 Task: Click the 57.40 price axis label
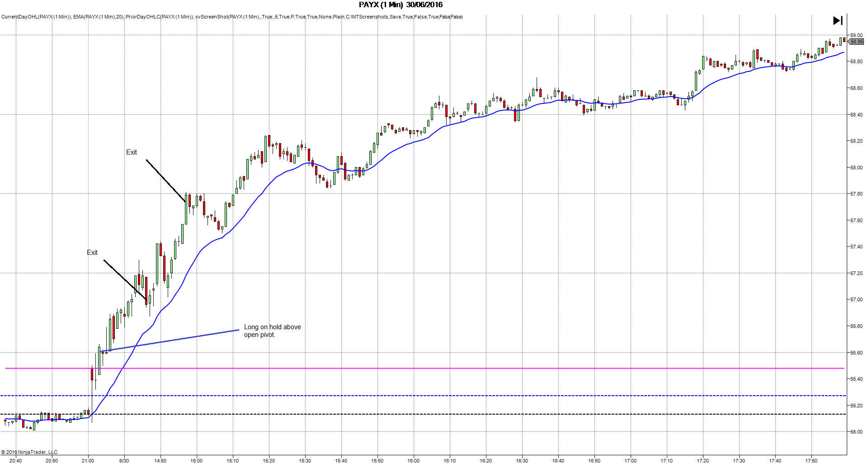tap(856, 247)
